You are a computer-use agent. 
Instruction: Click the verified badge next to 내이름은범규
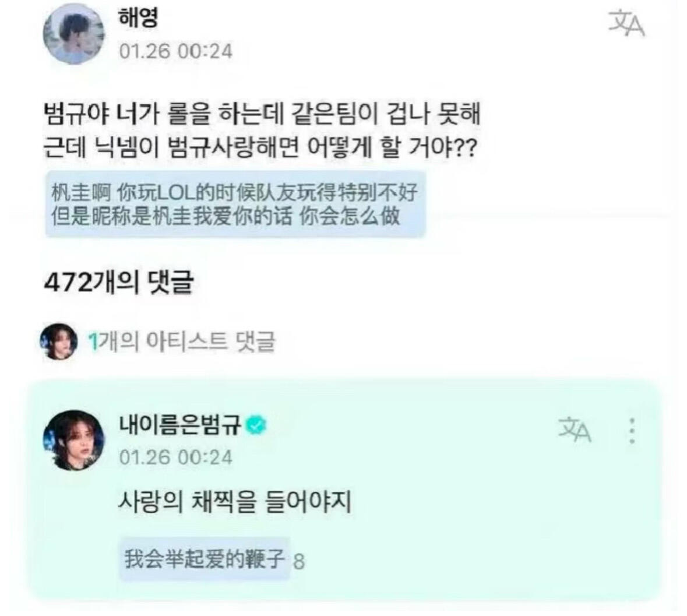coord(256,424)
